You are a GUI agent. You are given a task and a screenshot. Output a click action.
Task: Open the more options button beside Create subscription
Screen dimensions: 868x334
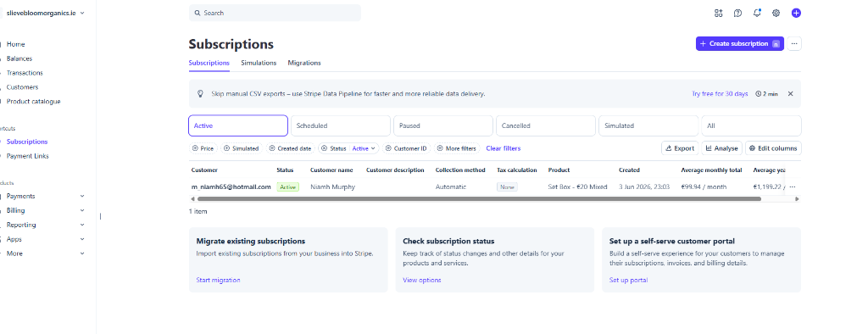[x=794, y=44]
